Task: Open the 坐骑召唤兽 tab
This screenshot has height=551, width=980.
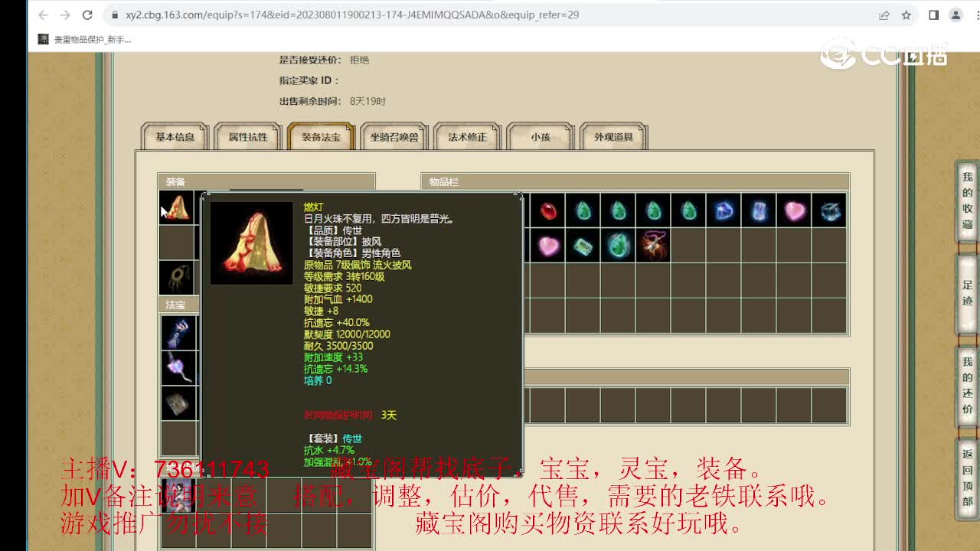Action: (x=394, y=137)
